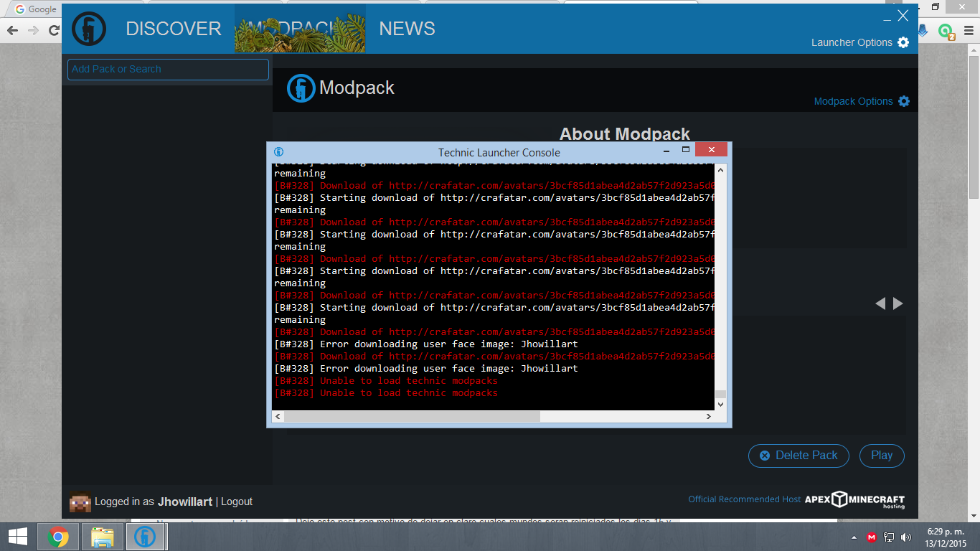Click Modpack Options gear icon

point(904,101)
